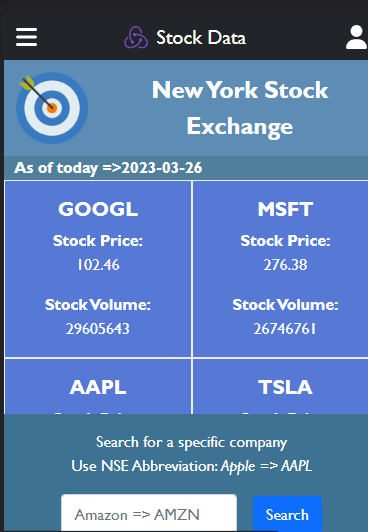Select the AAPL stock card heading
Viewport: 368px width, 532px height.
tap(98, 387)
